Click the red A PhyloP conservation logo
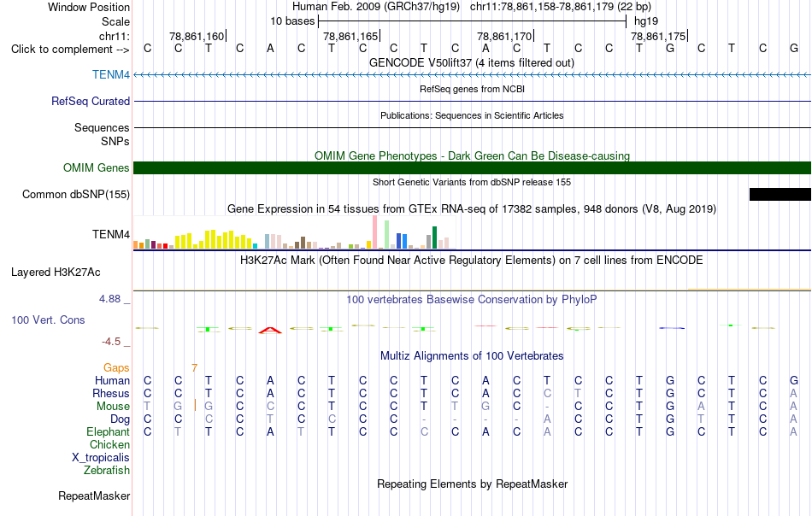This screenshot has height=516, width=812. [x=270, y=331]
